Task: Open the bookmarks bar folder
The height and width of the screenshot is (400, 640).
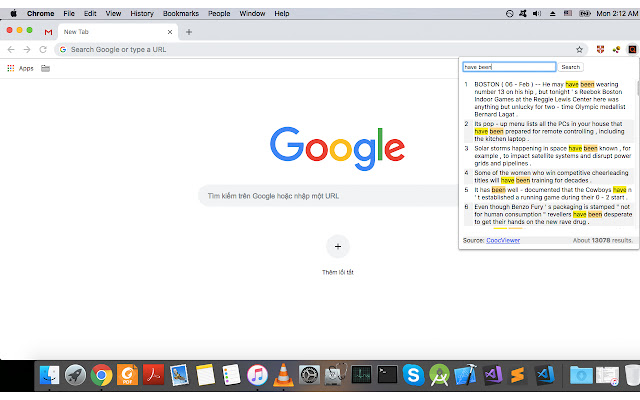Action: tap(45, 68)
